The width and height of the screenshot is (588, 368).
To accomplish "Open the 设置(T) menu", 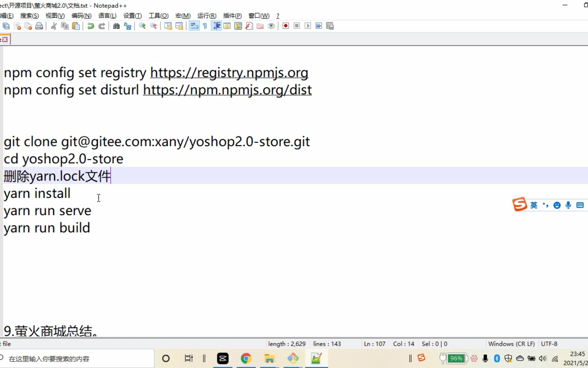I will click(x=132, y=16).
